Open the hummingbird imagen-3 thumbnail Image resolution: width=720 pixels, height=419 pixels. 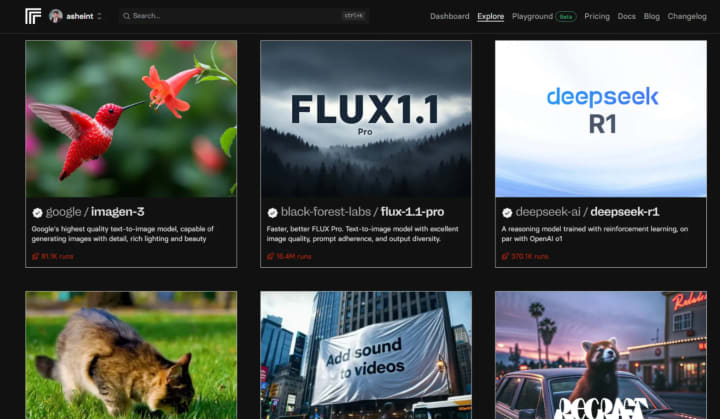(x=131, y=119)
